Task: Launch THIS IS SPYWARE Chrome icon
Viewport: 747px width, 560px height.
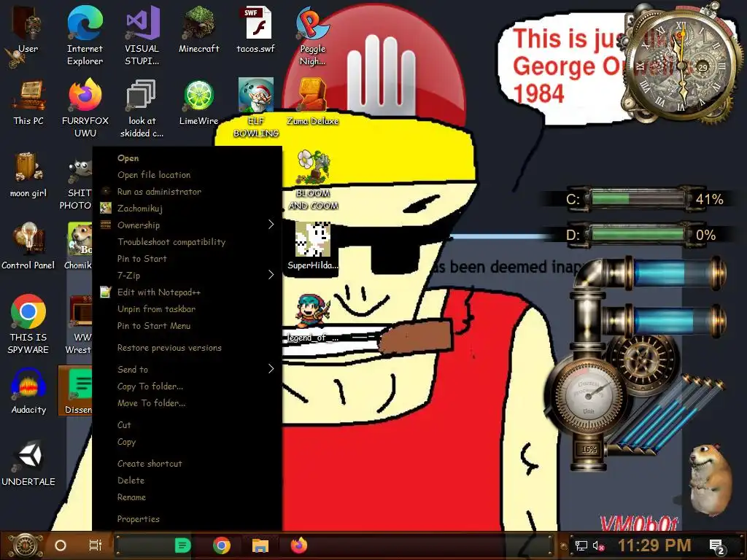Action: click(x=28, y=324)
